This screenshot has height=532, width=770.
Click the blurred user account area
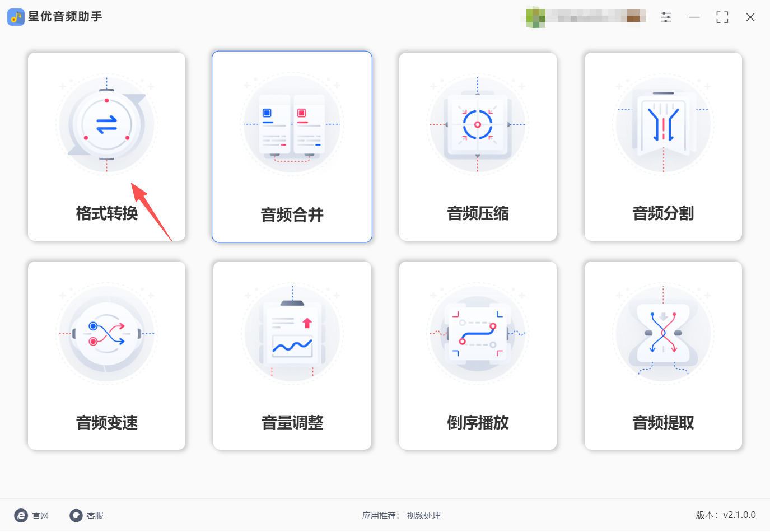586,17
